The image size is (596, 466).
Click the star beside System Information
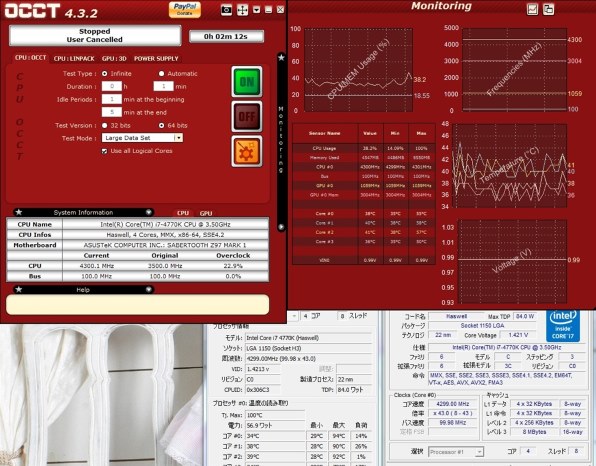coord(19,212)
